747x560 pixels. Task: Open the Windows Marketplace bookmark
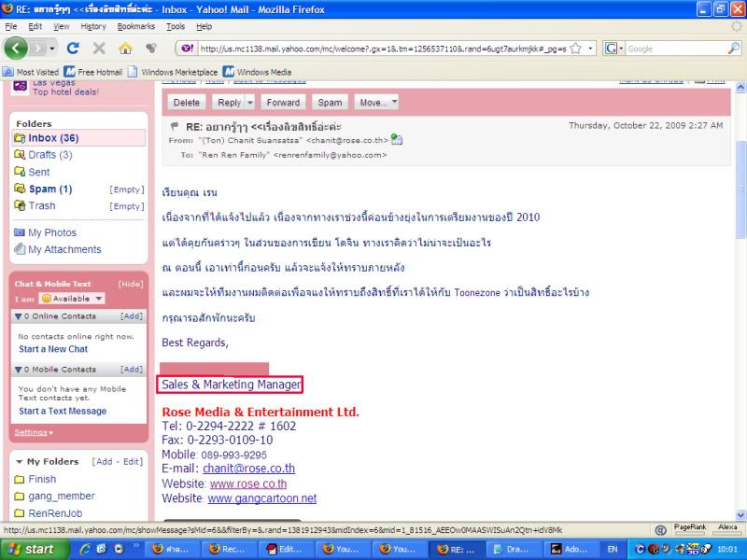(173, 72)
